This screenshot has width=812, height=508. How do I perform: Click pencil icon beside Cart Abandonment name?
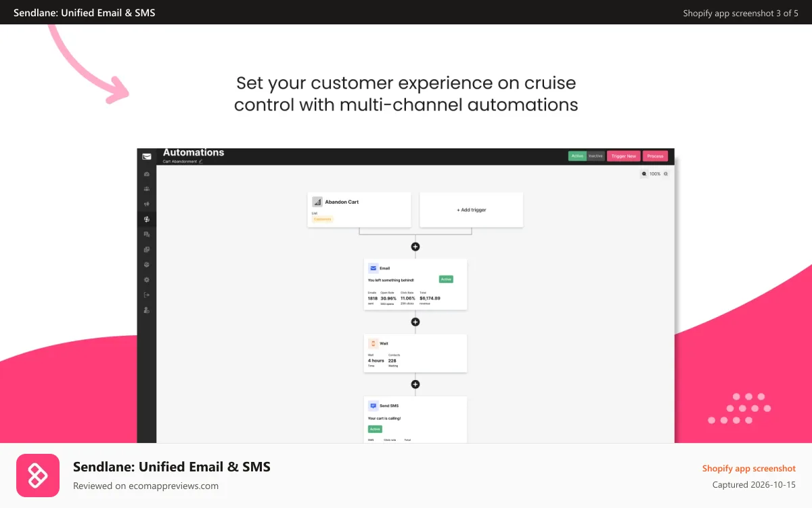(x=201, y=162)
